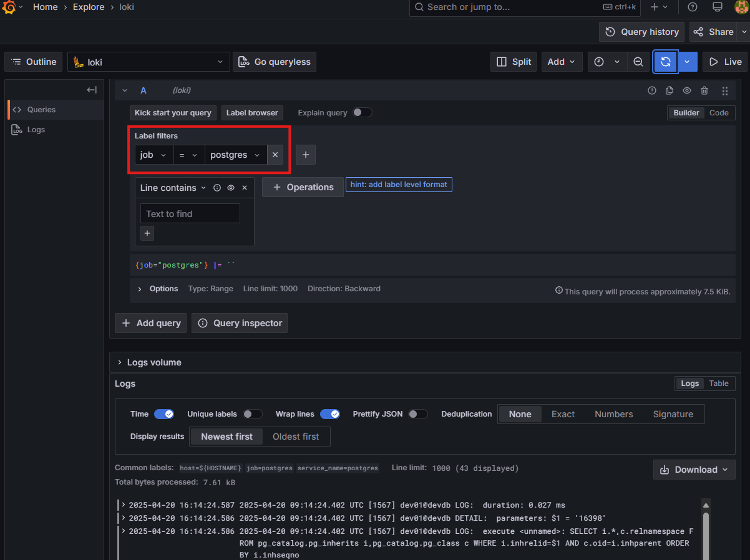Duplicate query A with the copy icon

pyautogui.click(x=670, y=90)
